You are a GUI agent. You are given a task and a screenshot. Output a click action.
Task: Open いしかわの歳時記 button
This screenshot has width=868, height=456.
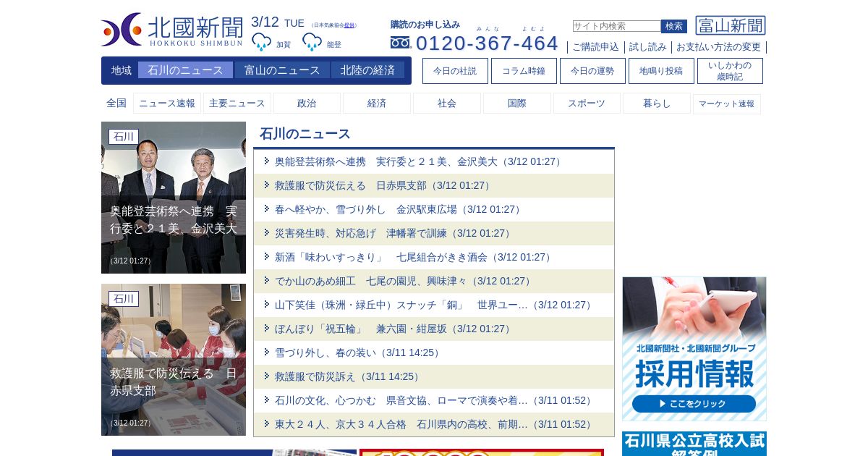730,71
